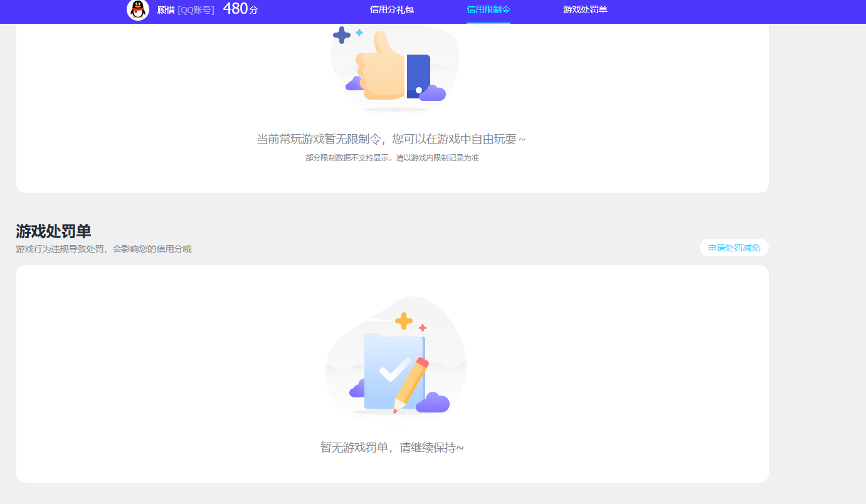This screenshot has width=866, height=504.
Task: Click the [QQ账号] label in header
Action: 196,10
